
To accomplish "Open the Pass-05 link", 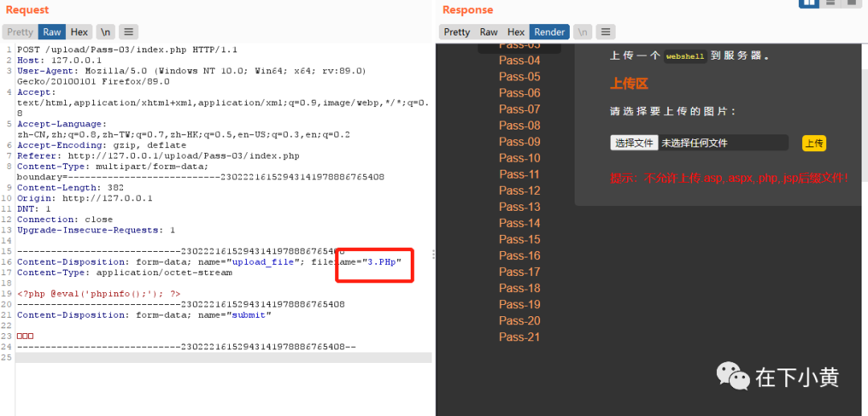I will [x=519, y=76].
